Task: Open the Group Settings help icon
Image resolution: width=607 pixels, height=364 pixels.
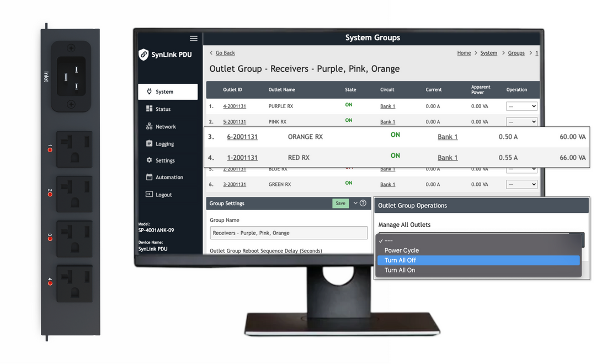Action: (x=363, y=203)
